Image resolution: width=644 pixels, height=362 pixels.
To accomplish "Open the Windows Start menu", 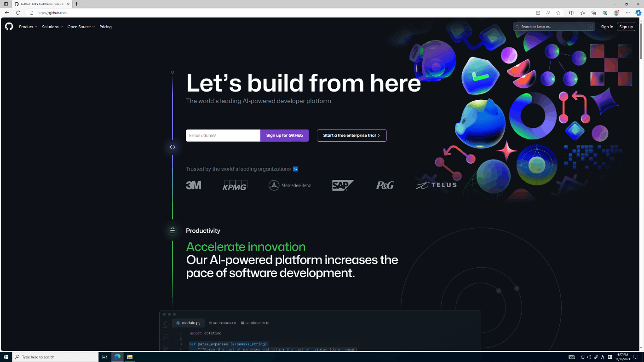I will [x=6, y=357].
